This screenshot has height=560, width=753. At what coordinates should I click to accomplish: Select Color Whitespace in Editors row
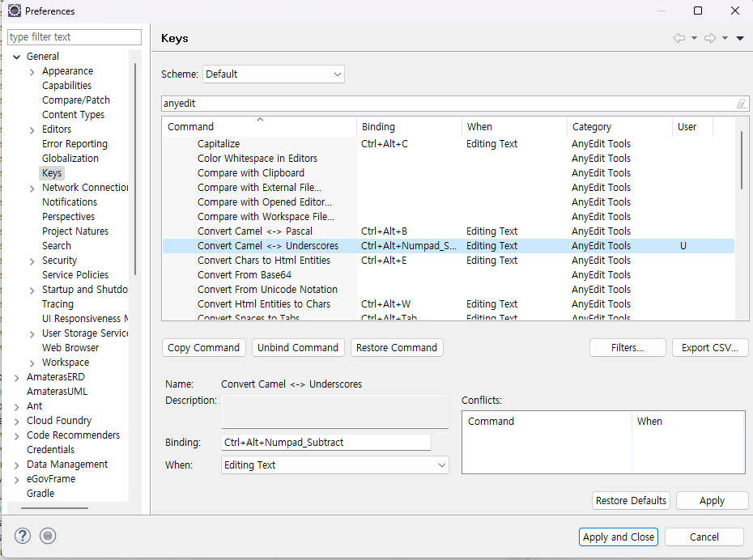(448, 159)
